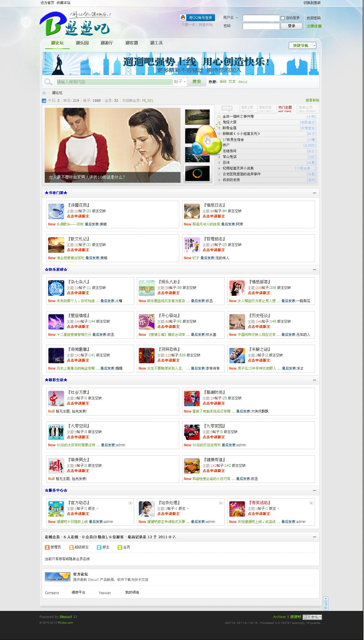
Task: Click the 登录 button
Action: click(292, 26)
